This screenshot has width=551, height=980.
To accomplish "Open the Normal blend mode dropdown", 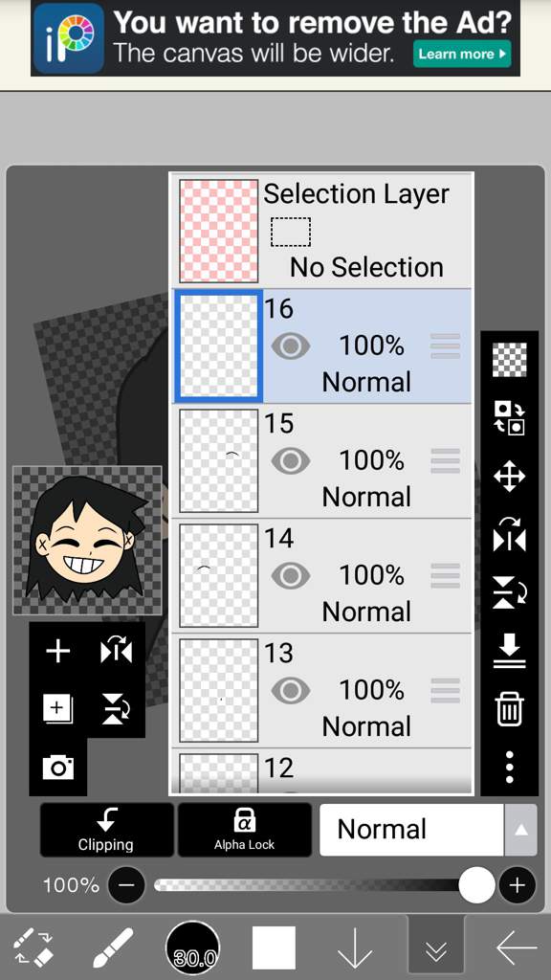I will [411, 830].
